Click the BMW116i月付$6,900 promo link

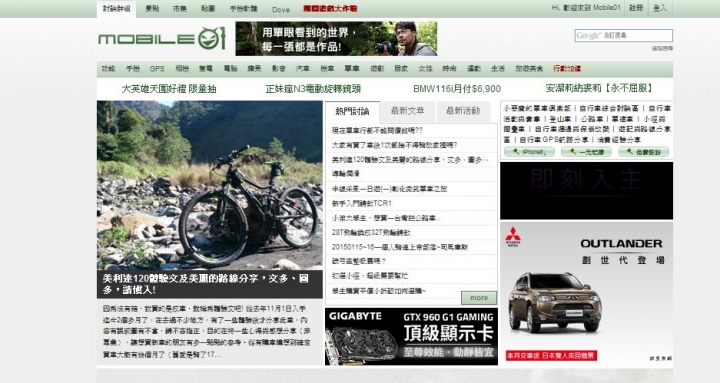click(457, 89)
